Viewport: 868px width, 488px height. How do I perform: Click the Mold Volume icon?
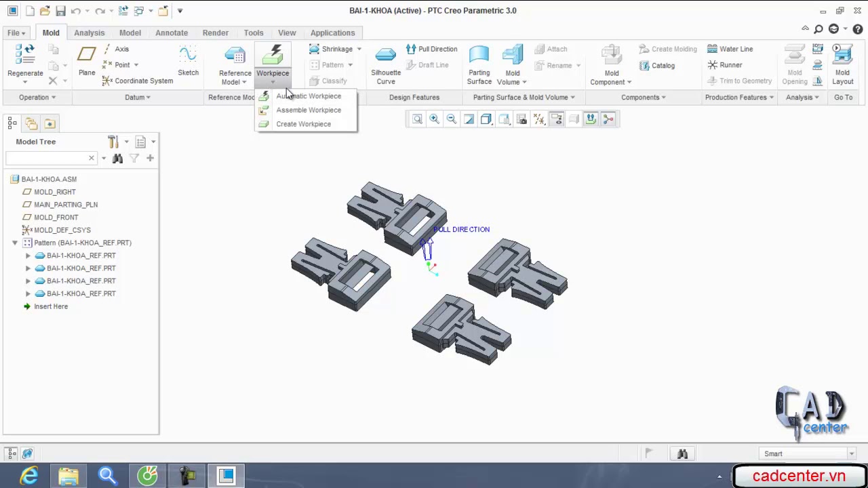[x=513, y=56]
